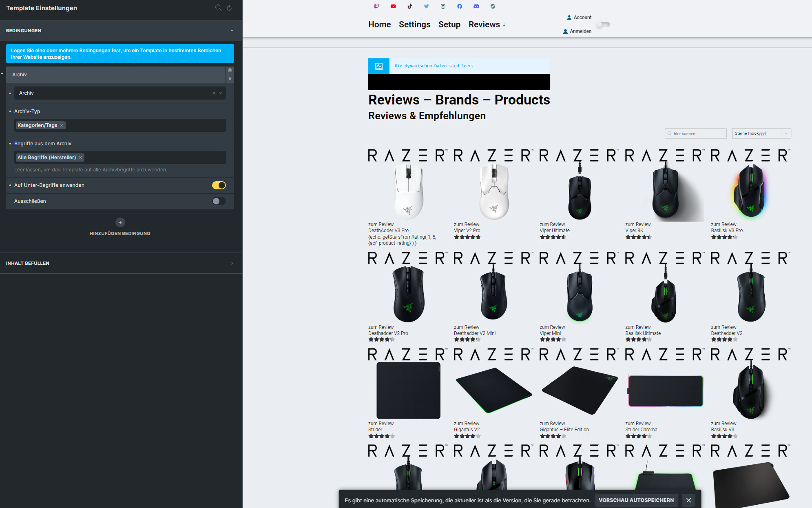Viewport: 812px width, 508px height.
Task: Click the Deathadder V2 Pro mouse image
Action: coord(408,294)
